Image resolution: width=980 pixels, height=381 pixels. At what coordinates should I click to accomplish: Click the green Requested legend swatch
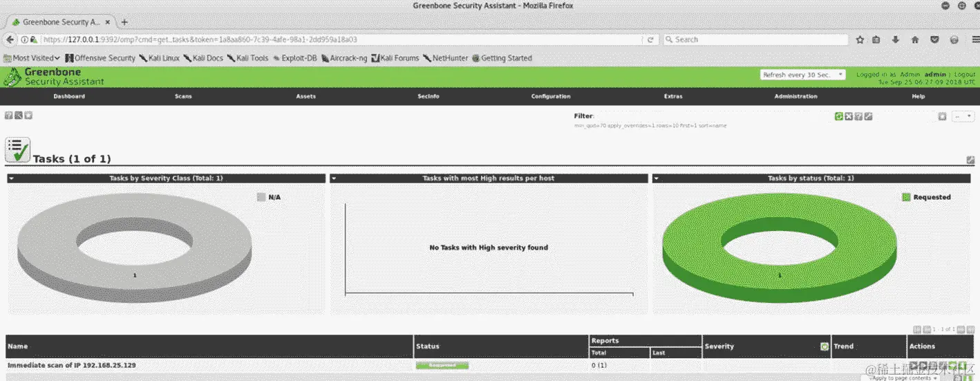pos(906,197)
